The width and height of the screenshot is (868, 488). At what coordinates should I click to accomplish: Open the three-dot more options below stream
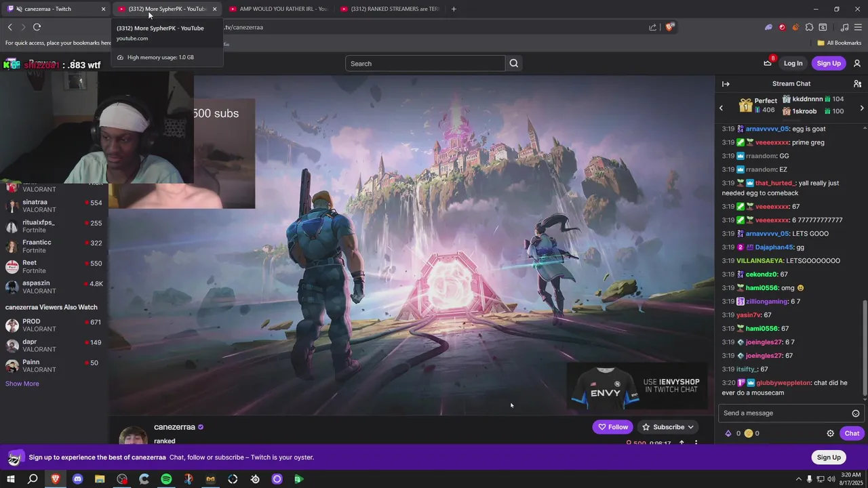[x=696, y=443]
